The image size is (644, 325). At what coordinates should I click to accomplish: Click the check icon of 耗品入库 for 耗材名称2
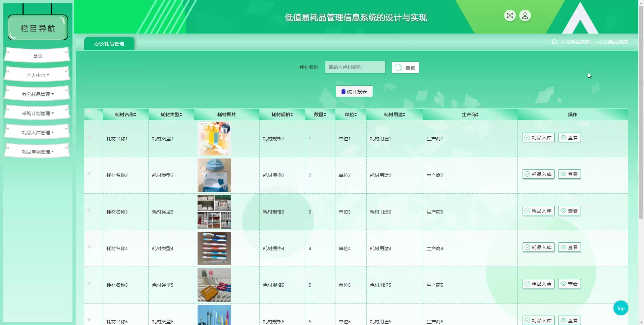(527, 174)
